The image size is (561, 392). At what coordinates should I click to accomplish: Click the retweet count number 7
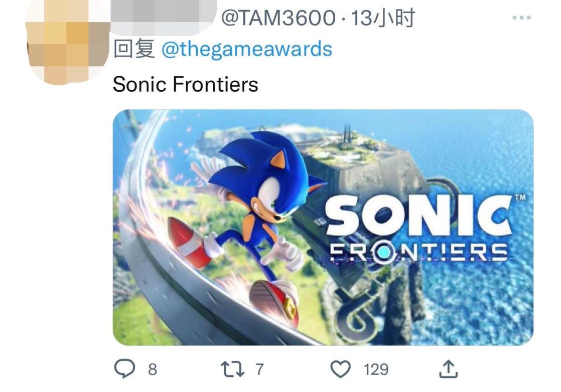259,369
